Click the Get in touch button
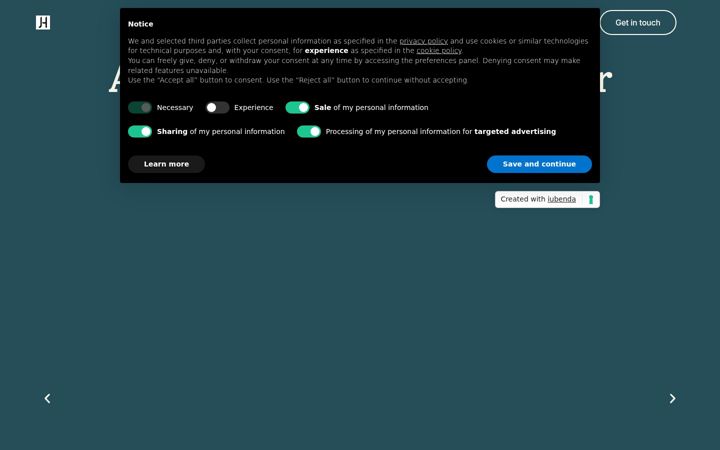Screen dimensions: 720x450 pos(638,22)
